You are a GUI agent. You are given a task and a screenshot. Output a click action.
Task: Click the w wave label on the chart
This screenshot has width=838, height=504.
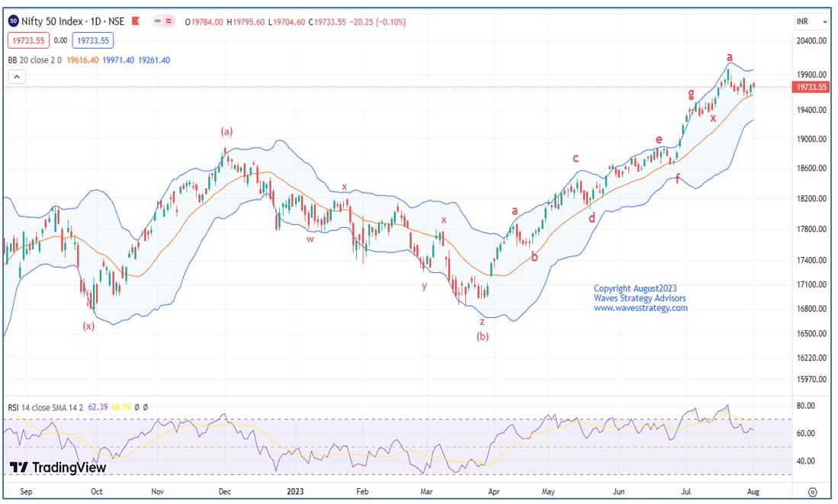pyautogui.click(x=310, y=239)
